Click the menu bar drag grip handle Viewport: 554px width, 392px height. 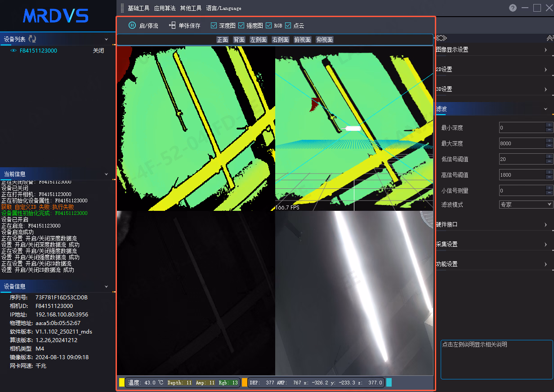[122, 8]
